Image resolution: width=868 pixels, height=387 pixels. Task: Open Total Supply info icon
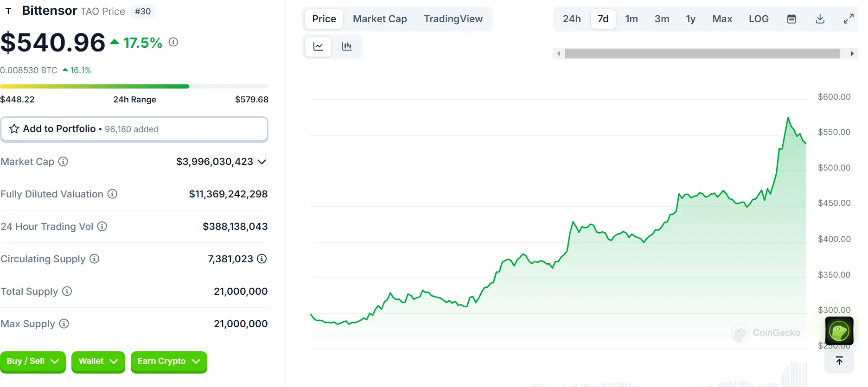click(67, 291)
